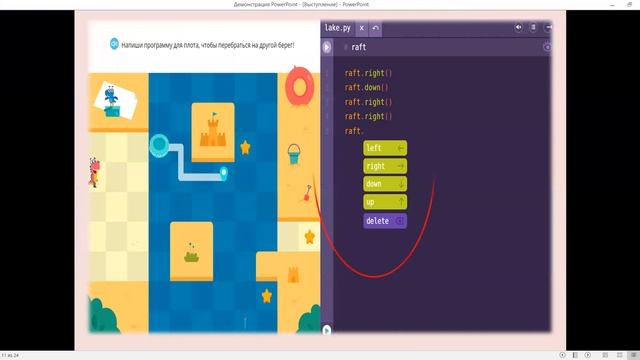The width and height of the screenshot is (640, 360).
Task: Click the PowerPoint window title text
Action: (301, 4)
